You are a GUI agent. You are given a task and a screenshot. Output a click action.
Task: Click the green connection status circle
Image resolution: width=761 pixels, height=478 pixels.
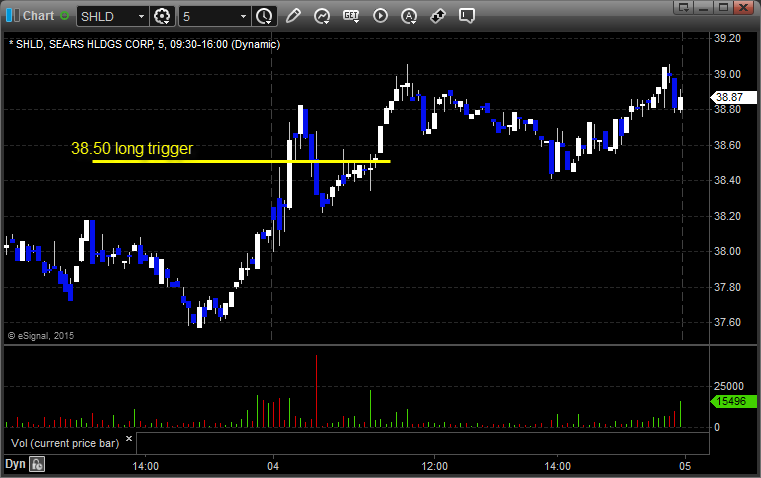[64, 16]
